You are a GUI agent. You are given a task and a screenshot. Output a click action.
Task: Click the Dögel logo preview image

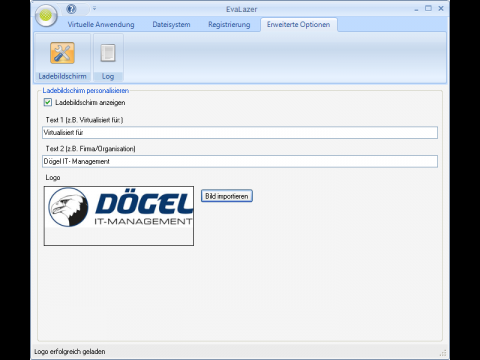point(119,216)
